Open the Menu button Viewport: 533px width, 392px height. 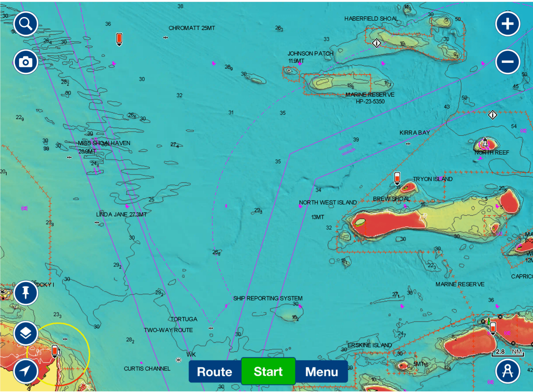click(322, 372)
